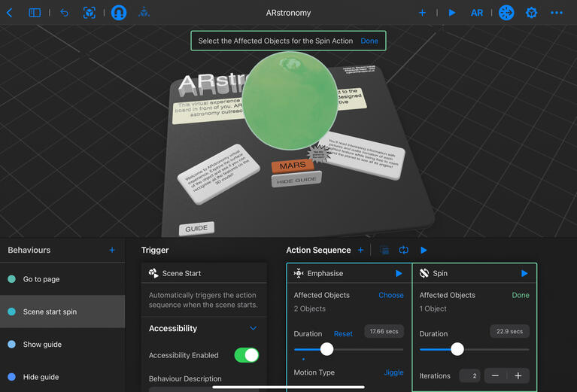Edit the 22.9 secs duration field
Image resolution: width=577 pixels, height=392 pixels.
click(509, 331)
